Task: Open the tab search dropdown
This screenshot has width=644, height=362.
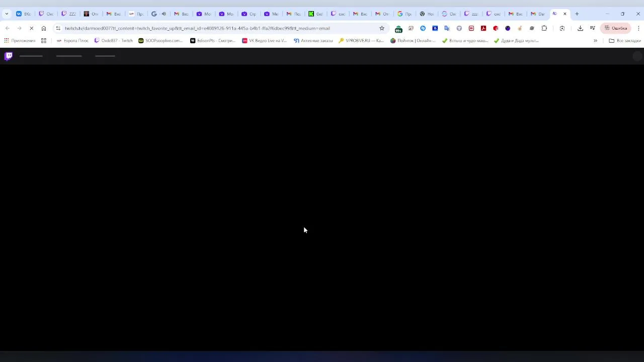Action: 7,14
